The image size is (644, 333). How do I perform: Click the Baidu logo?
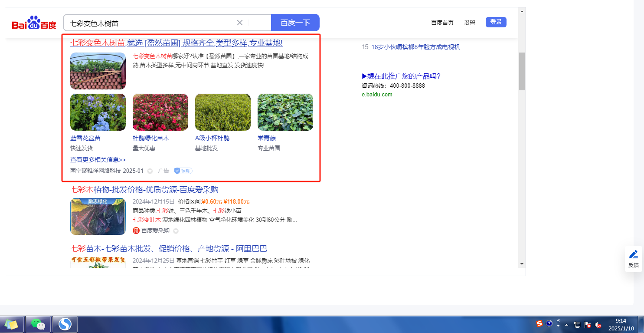[x=34, y=23]
